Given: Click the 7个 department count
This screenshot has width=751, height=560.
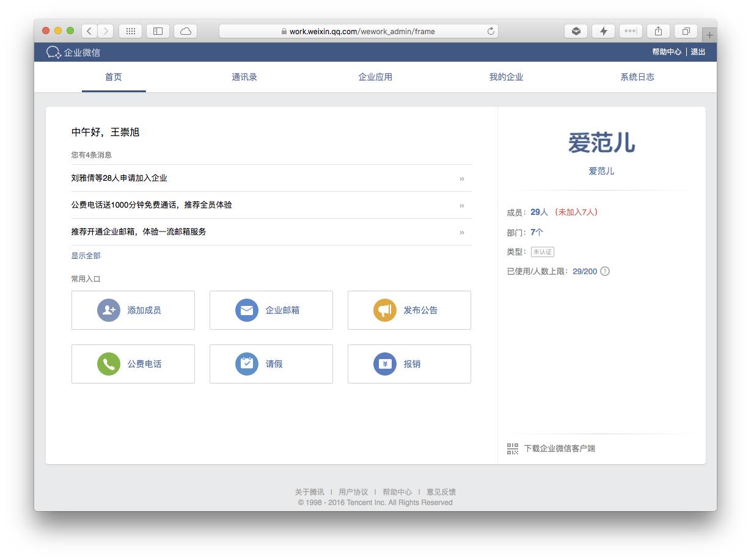Looking at the screenshot, I should click(x=537, y=232).
